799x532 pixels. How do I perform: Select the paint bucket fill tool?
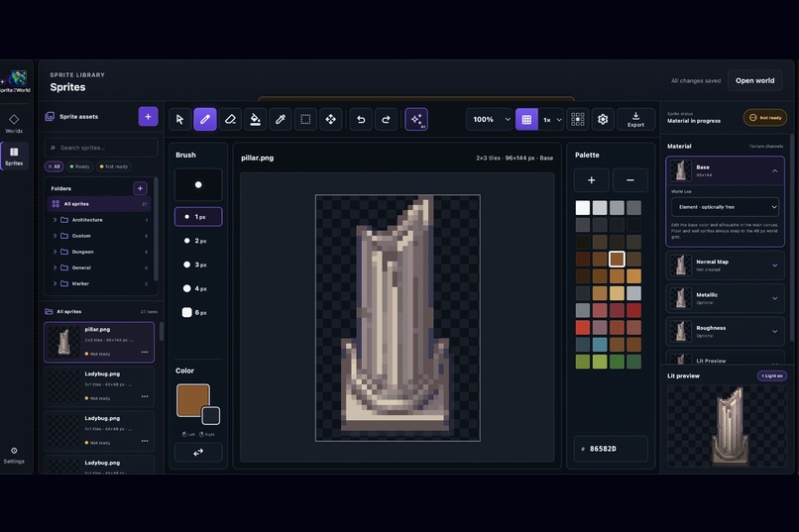[256, 119]
